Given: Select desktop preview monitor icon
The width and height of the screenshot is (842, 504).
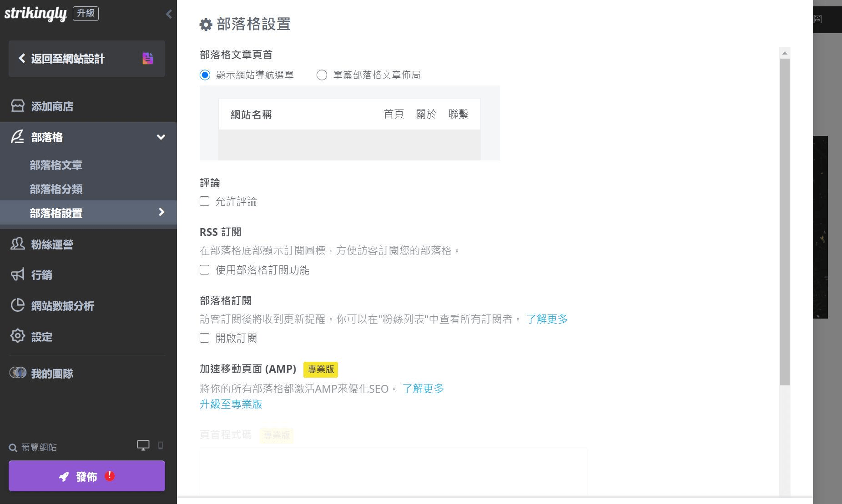Looking at the screenshot, I should pos(143,446).
